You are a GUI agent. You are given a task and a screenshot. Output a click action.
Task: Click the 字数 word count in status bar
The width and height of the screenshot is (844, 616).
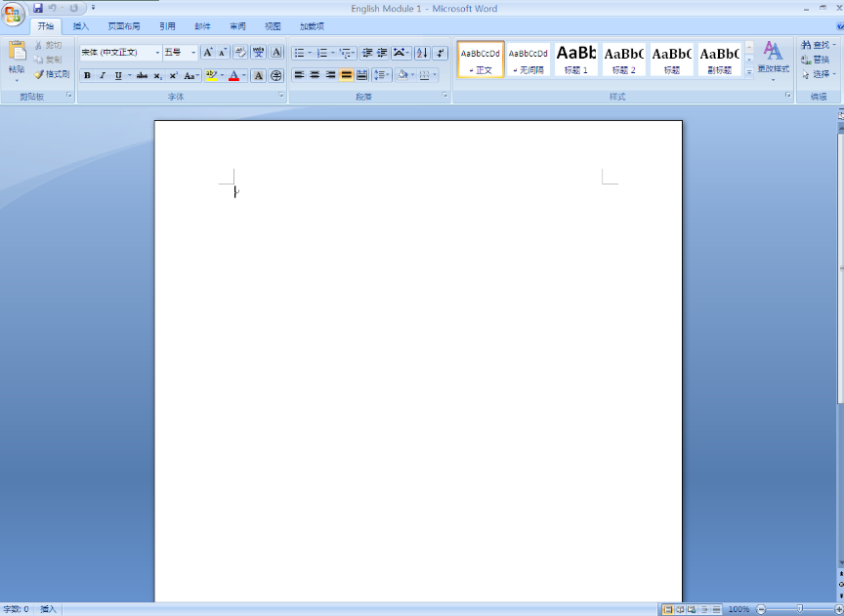click(16, 609)
